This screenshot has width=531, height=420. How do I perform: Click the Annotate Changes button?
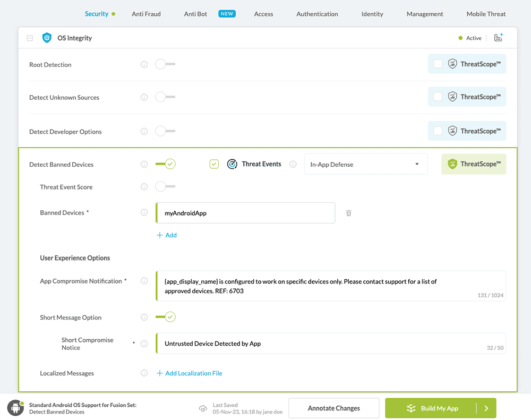pos(333,408)
